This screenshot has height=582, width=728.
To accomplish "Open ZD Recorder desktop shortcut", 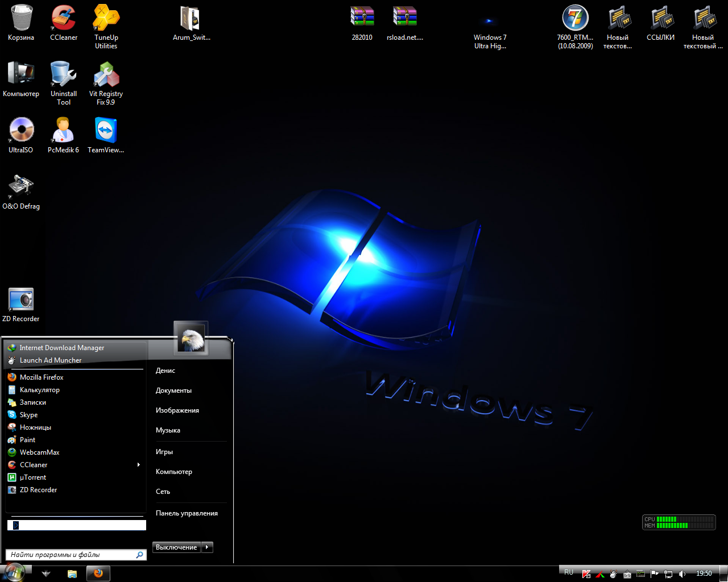I will [21, 304].
